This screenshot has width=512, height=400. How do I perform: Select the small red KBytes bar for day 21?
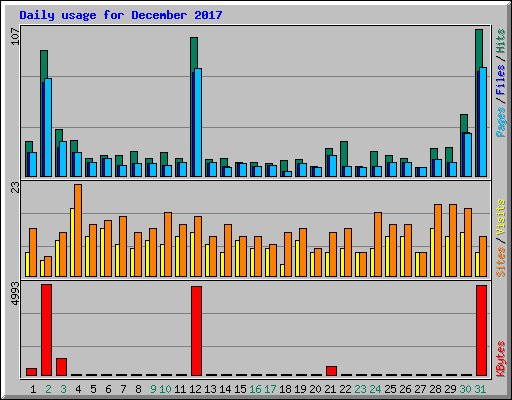click(x=331, y=371)
